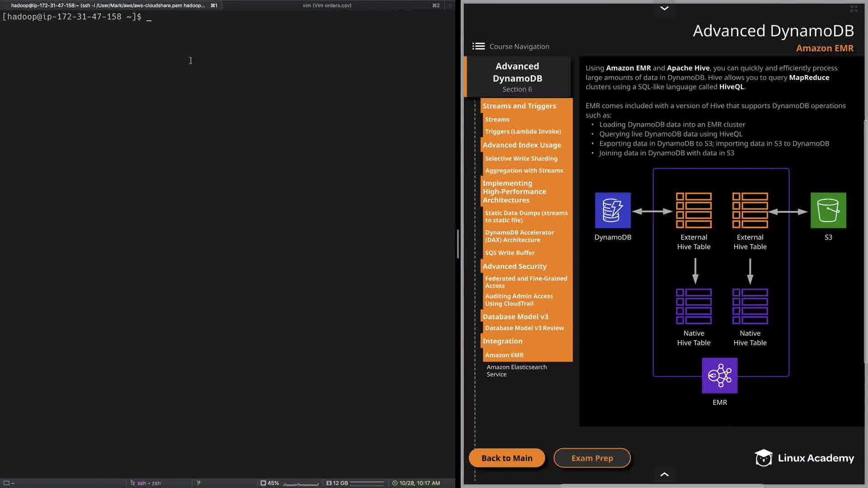Click the split pane divider handle
This screenshot has height=488, width=868.
(x=458, y=244)
